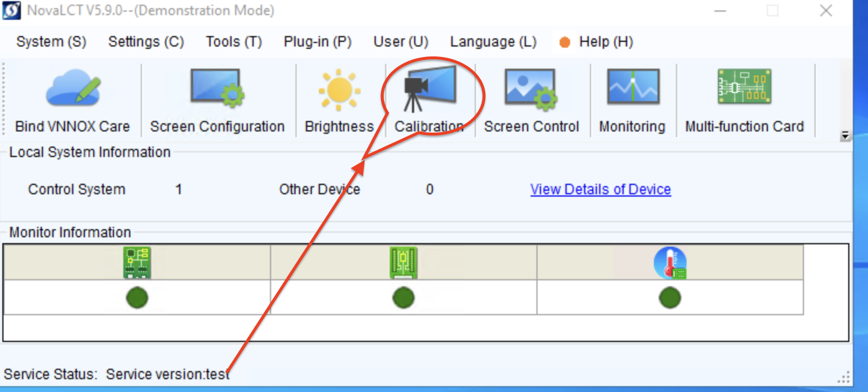Launch the Calibration tool

click(429, 101)
